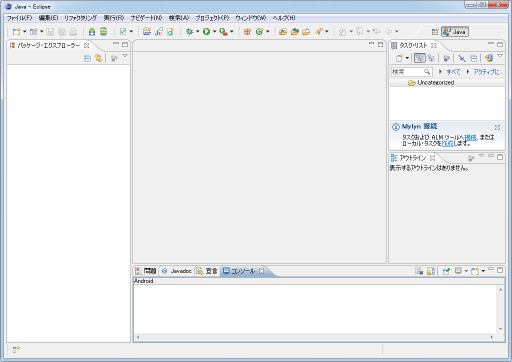This screenshot has width=512, height=362.
Task: Open the プロジェクト(P) menu
Action: 212,18
